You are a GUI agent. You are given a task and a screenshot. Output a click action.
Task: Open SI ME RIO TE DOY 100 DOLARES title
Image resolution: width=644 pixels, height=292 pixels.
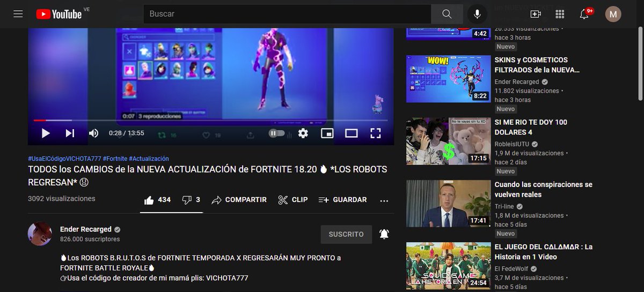pyautogui.click(x=531, y=127)
